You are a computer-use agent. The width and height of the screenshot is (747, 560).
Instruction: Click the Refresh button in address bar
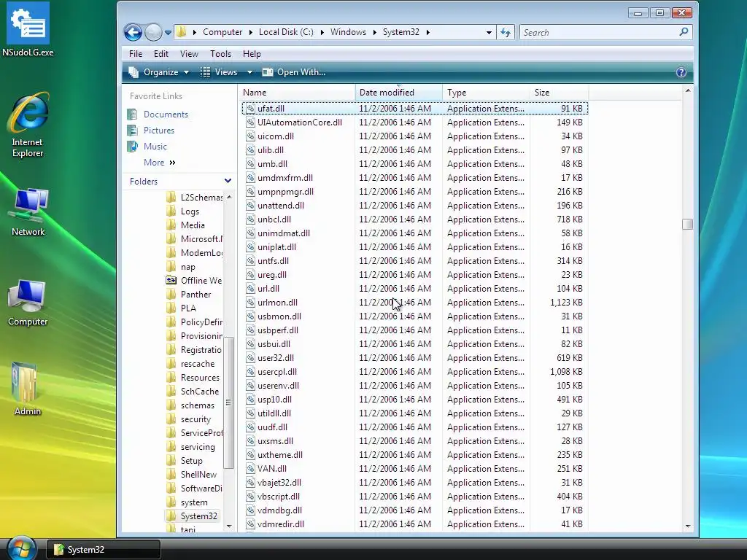[x=506, y=32]
